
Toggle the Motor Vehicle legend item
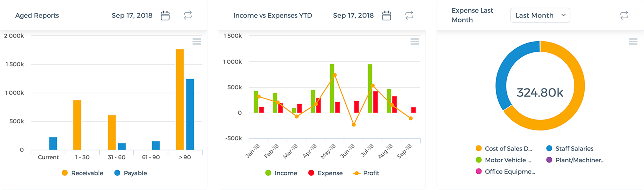pos(503,160)
